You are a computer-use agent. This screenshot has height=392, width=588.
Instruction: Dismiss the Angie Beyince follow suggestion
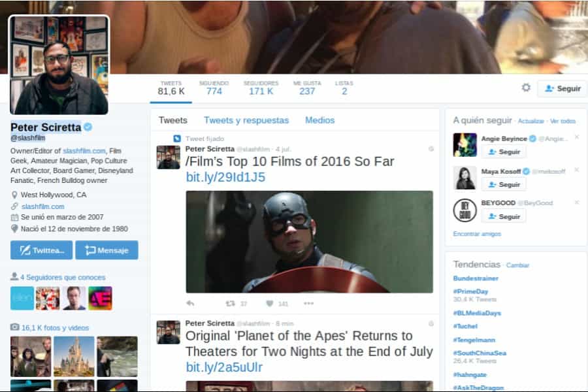pos(577,137)
